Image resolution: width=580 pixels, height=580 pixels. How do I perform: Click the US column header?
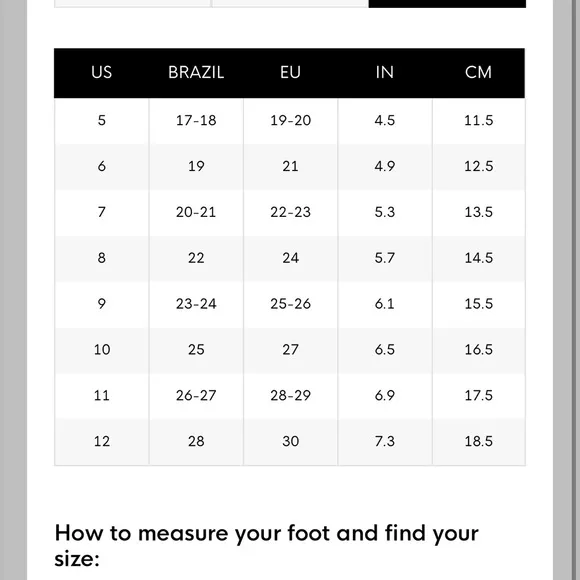[x=102, y=72]
